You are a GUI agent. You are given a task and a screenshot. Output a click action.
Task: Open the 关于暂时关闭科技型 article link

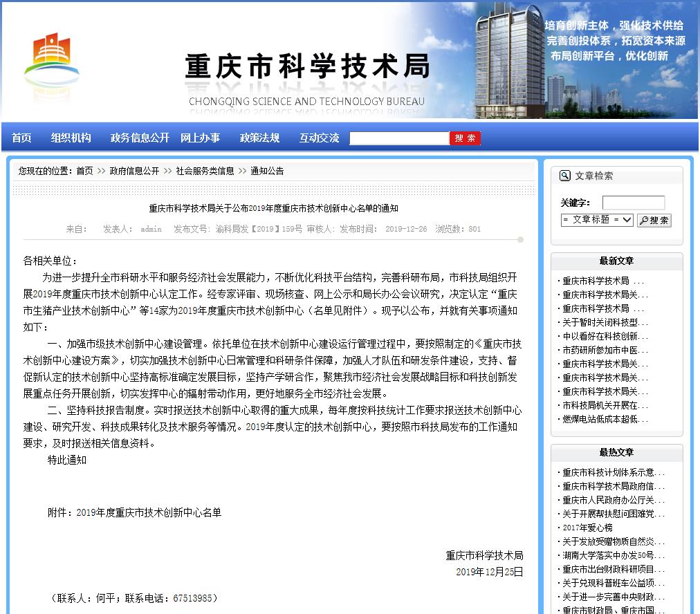pos(600,322)
